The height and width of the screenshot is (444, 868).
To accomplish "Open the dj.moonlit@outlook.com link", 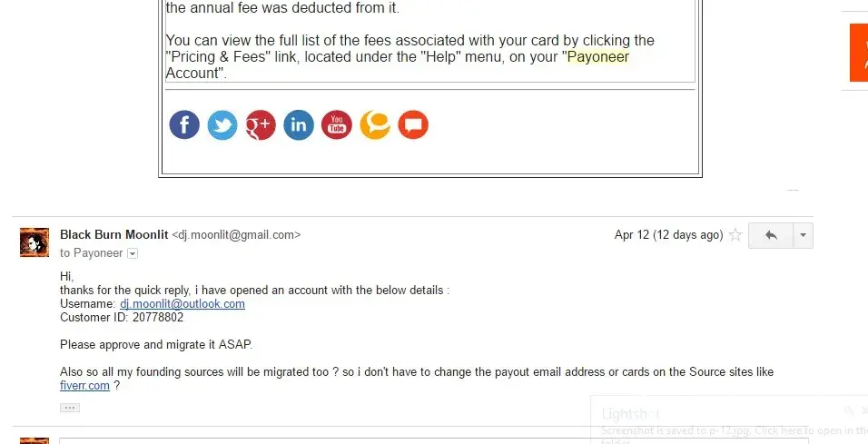I will click(182, 304).
